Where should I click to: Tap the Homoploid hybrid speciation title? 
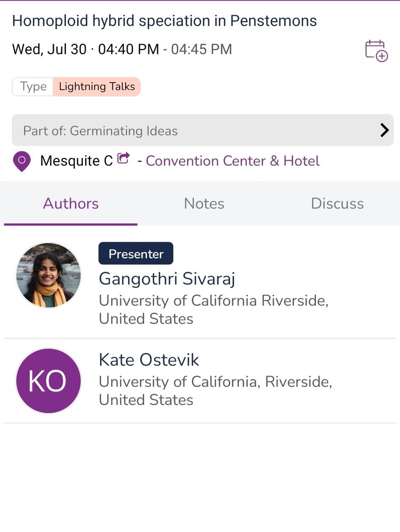[x=164, y=21]
